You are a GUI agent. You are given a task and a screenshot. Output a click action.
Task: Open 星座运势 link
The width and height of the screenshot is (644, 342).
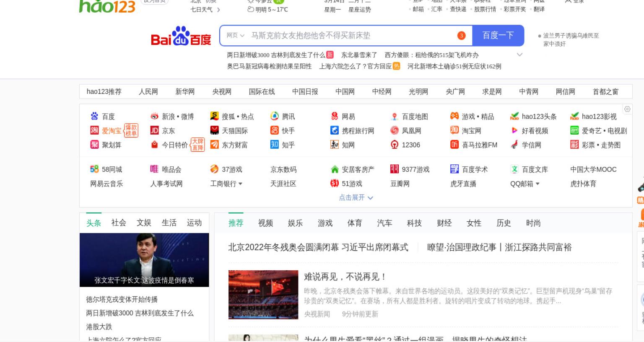pyautogui.click(x=360, y=10)
